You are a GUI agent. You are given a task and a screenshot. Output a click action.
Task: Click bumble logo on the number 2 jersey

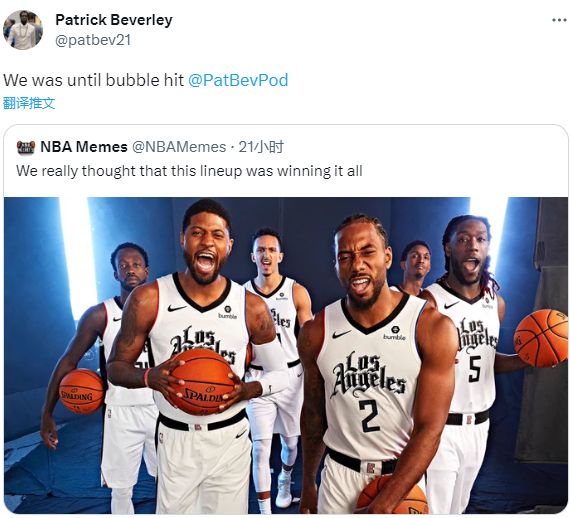click(394, 333)
